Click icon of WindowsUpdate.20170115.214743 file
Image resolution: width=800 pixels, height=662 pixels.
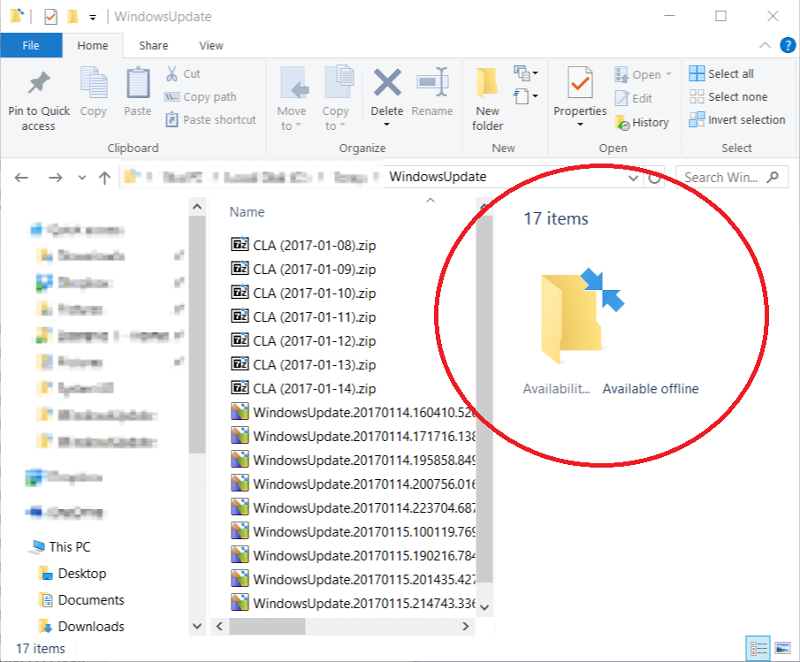coord(240,603)
